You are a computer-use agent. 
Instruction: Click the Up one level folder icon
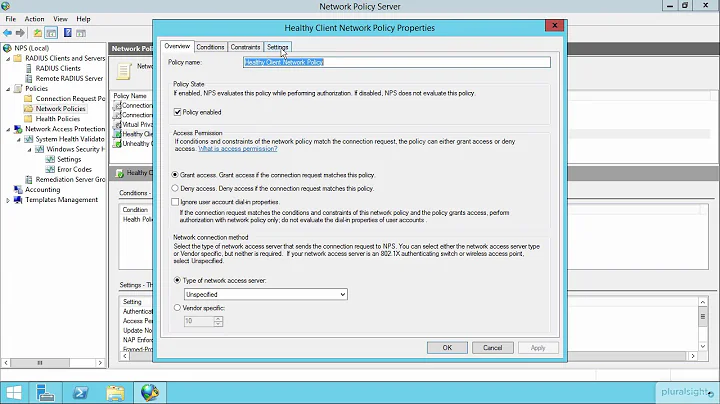pyautogui.click(x=38, y=33)
